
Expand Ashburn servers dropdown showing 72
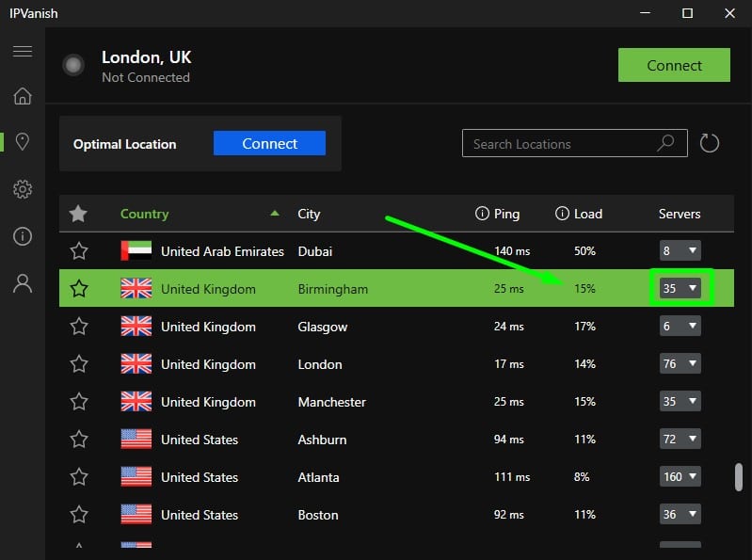[680, 439]
